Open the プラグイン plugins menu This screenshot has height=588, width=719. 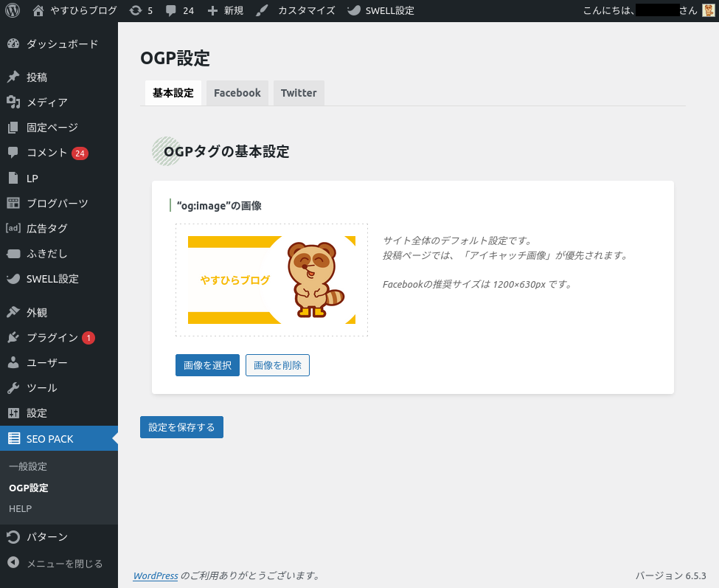click(52, 338)
